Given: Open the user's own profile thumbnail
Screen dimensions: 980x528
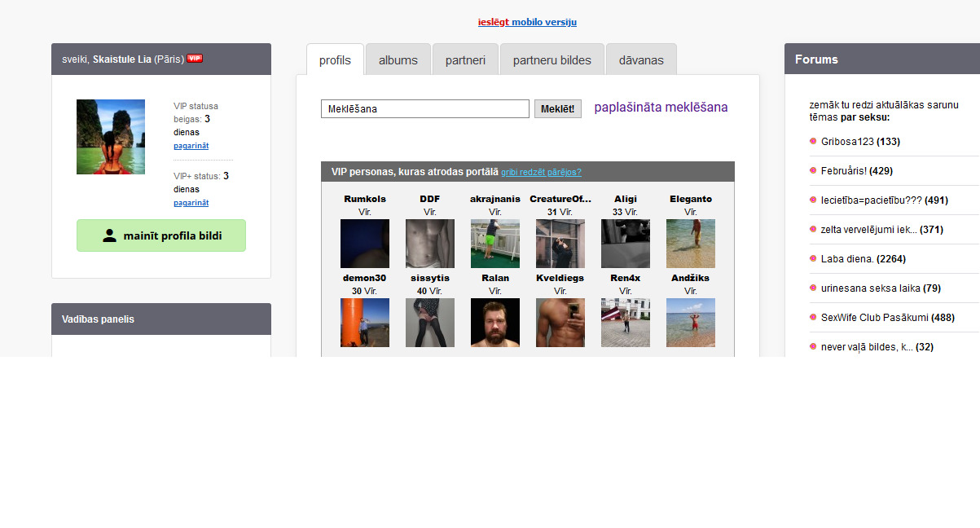Looking at the screenshot, I should [x=111, y=137].
